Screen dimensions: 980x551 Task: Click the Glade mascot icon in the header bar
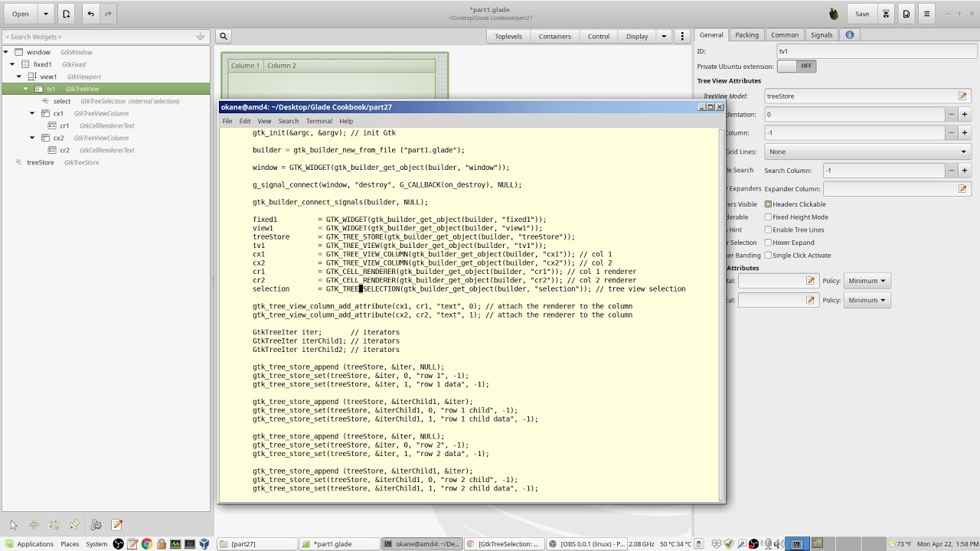click(x=834, y=14)
